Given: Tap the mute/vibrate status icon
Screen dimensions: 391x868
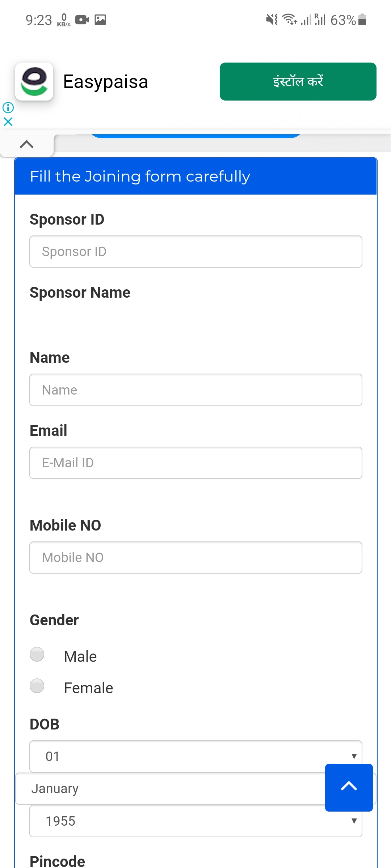Looking at the screenshot, I should pos(272,20).
